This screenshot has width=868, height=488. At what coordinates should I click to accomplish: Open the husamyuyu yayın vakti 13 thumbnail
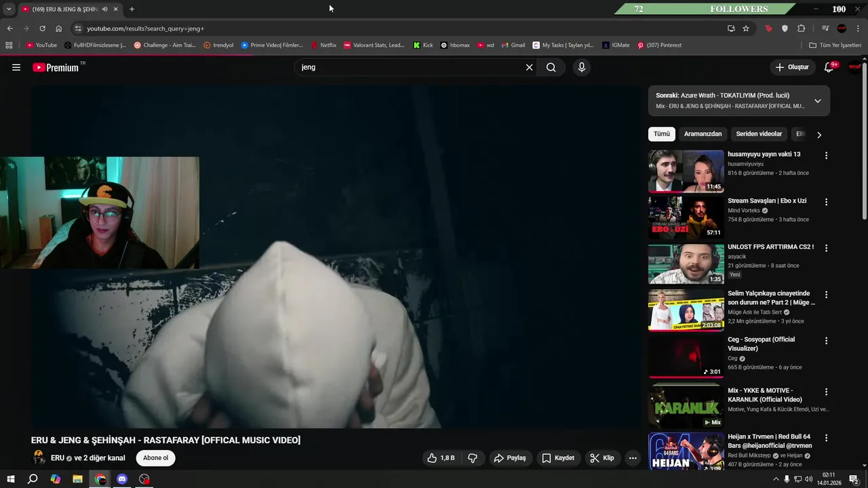pos(686,171)
